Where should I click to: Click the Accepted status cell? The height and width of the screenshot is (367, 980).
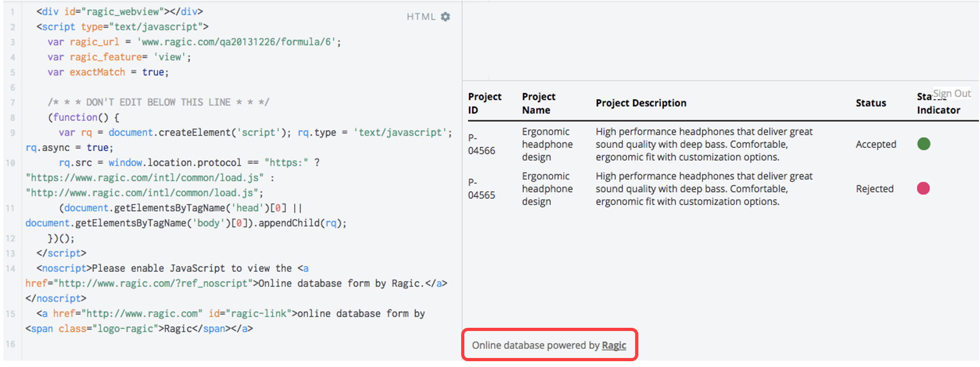(x=876, y=144)
